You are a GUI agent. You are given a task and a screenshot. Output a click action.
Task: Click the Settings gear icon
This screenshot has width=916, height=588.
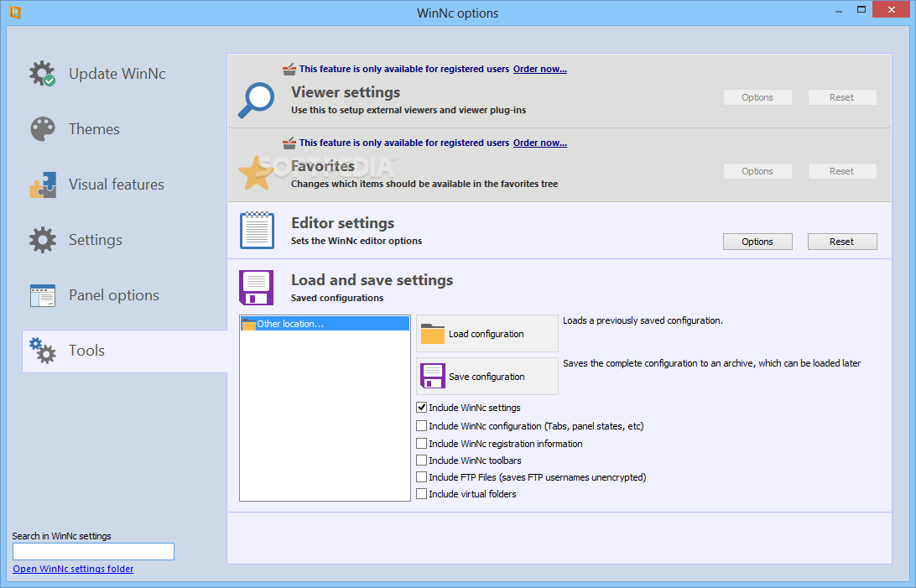click(x=43, y=239)
